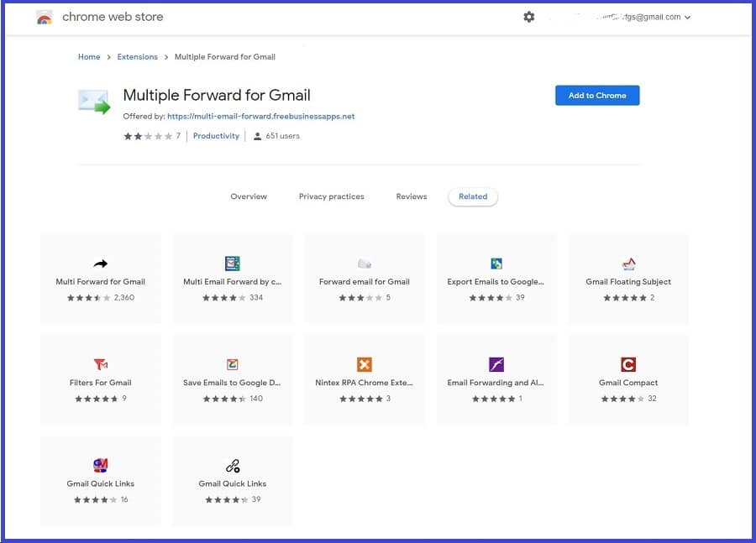
Task: Click the 651 users text
Action: pyautogui.click(x=282, y=136)
